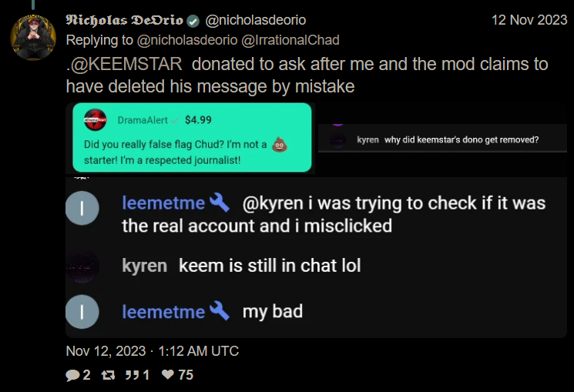574x392 pixels.
Task: Click the verified checkmark badge
Action: (192, 20)
